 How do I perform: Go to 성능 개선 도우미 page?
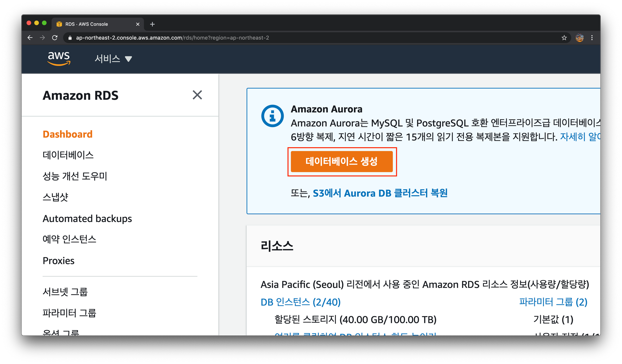pos(75,176)
